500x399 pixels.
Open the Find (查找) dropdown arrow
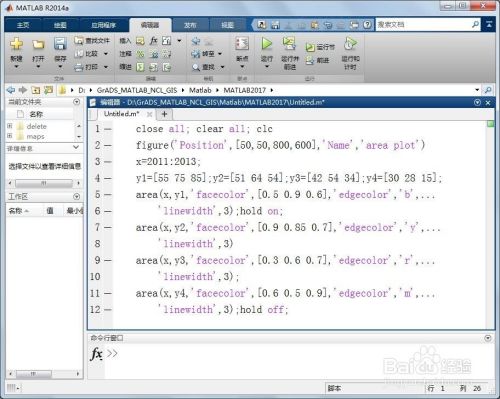[x=222, y=67]
